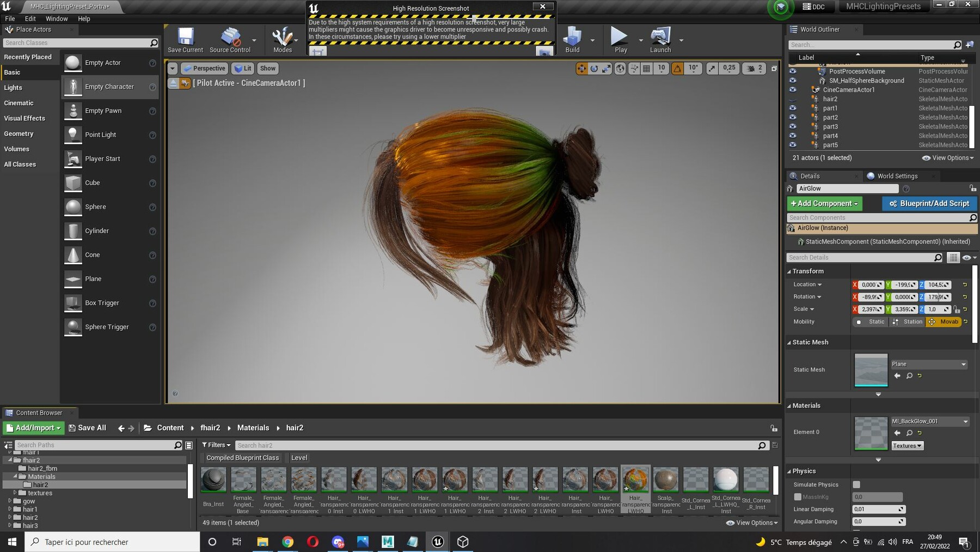This screenshot has width=980, height=552.
Task: Toggle grid snapping icon in viewport
Action: coord(646,68)
